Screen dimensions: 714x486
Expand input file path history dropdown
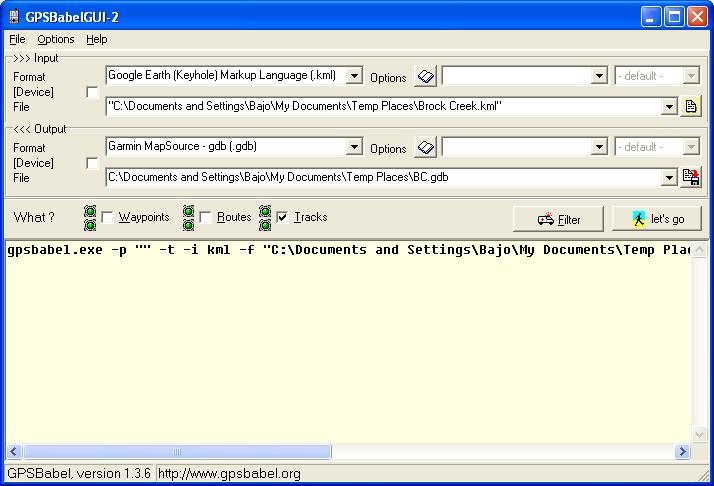pos(669,107)
